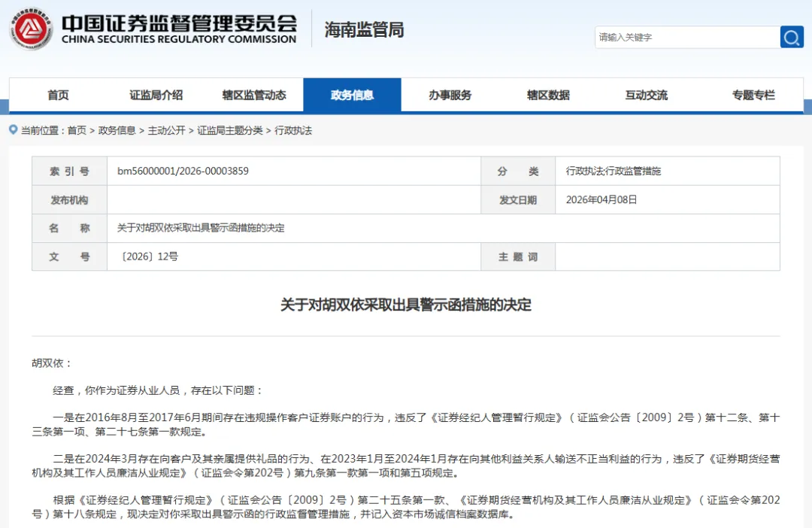Click the document title 关于对胡双依采取出具警示函措施的决定
Image resolution: width=812 pixels, height=528 pixels.
406,304
